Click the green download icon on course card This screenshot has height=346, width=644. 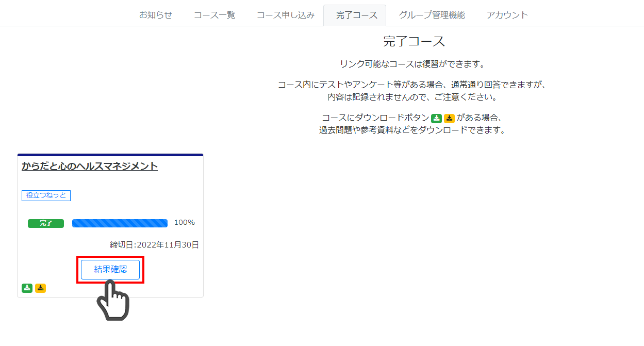[x=27, y=288]
